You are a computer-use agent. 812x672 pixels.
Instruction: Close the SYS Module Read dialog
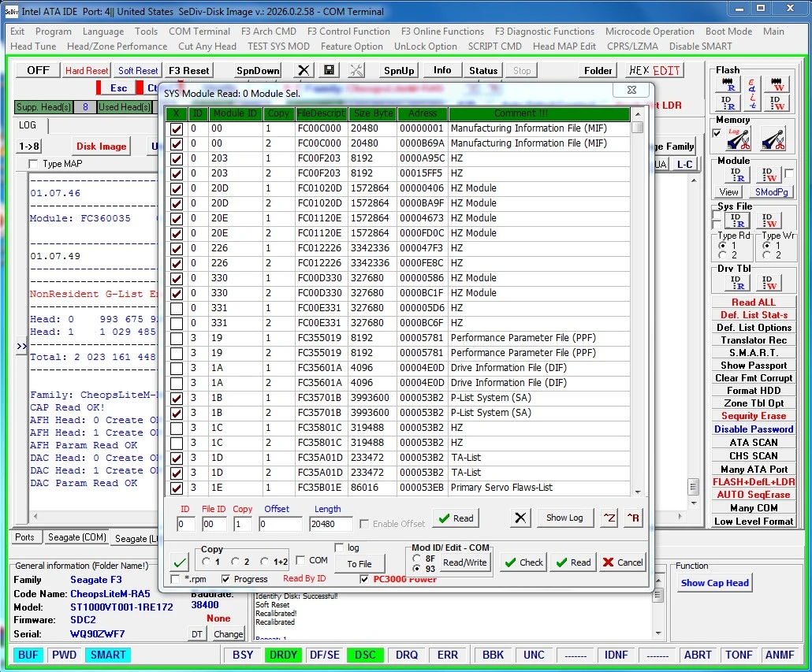pyautogui.click(x=631, y=90)
